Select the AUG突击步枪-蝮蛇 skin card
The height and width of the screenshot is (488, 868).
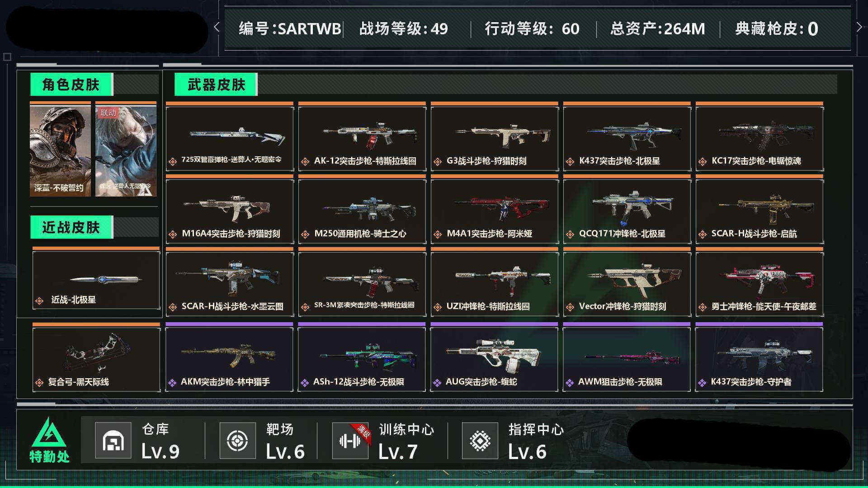[494, 359]
